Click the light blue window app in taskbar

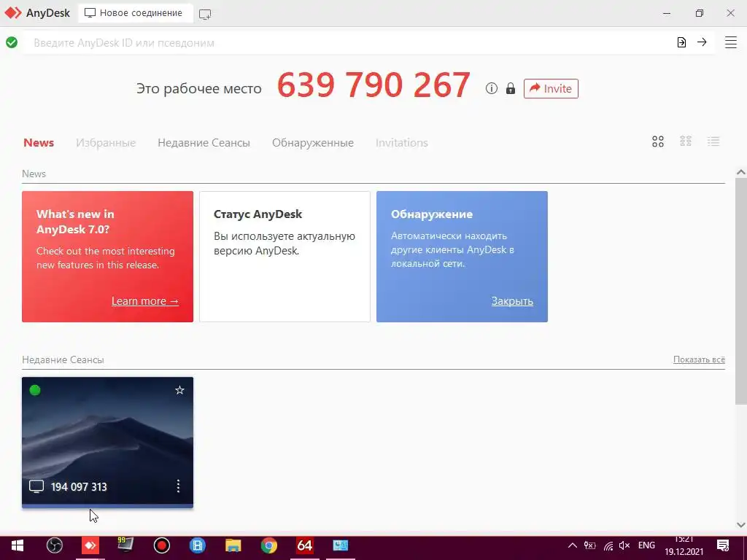pos(340,545)
